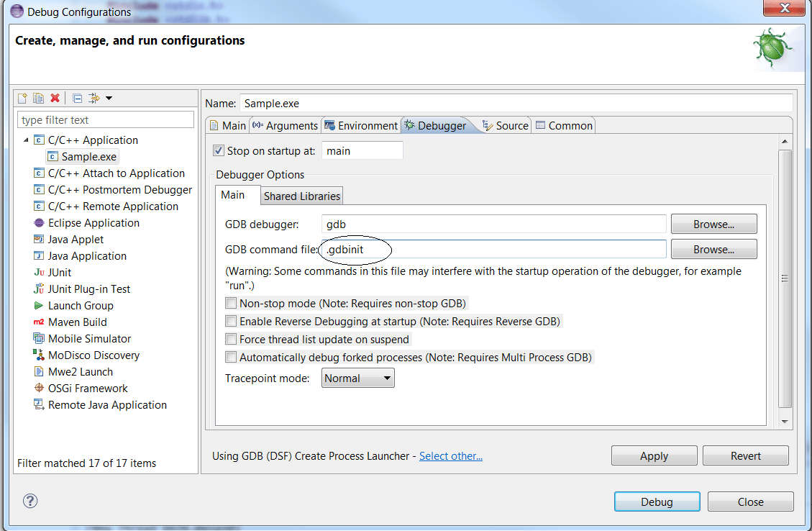Select the Maven Build label
The width and height of the screenshot is (812, 531).
[x=78, y=322]
